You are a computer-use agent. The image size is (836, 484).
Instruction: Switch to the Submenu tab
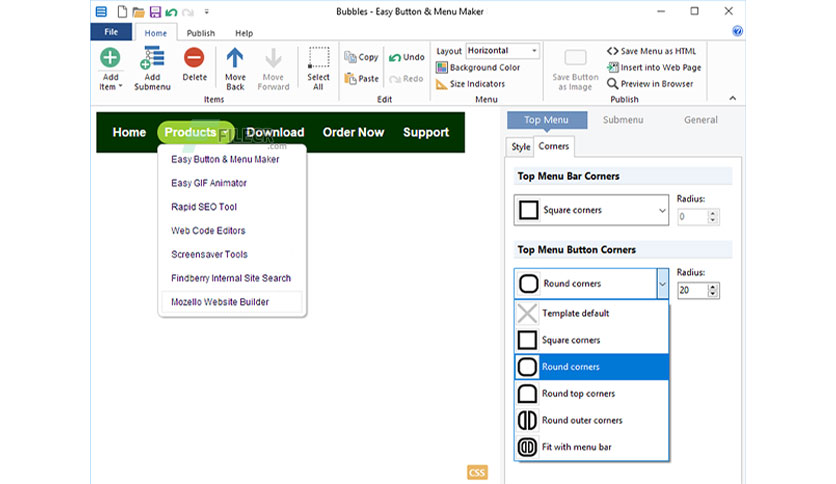point(623,120)
